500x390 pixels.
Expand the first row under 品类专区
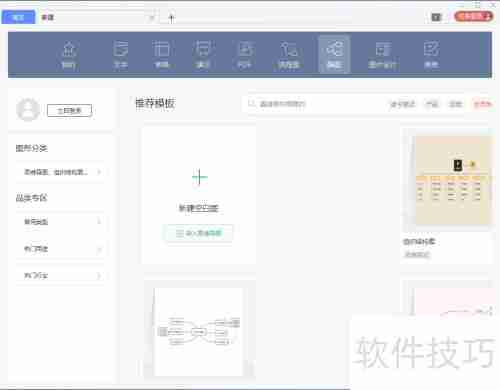[61, 222]
